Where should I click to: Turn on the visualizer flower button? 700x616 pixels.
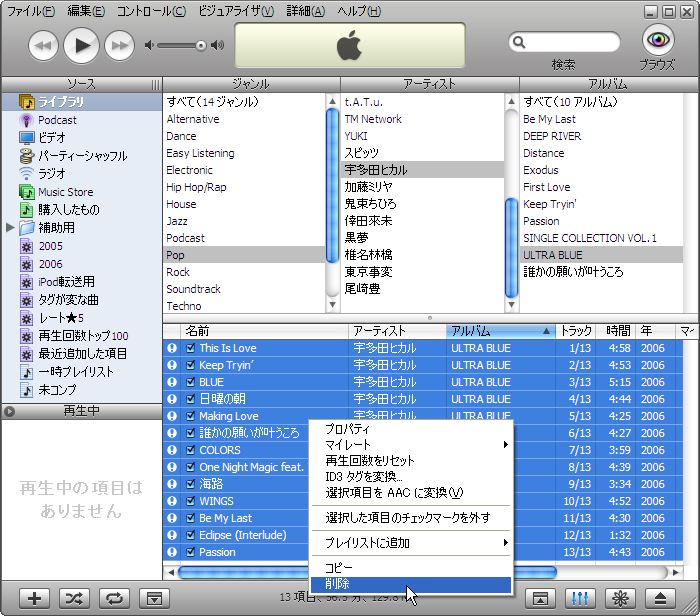[620, 599]
